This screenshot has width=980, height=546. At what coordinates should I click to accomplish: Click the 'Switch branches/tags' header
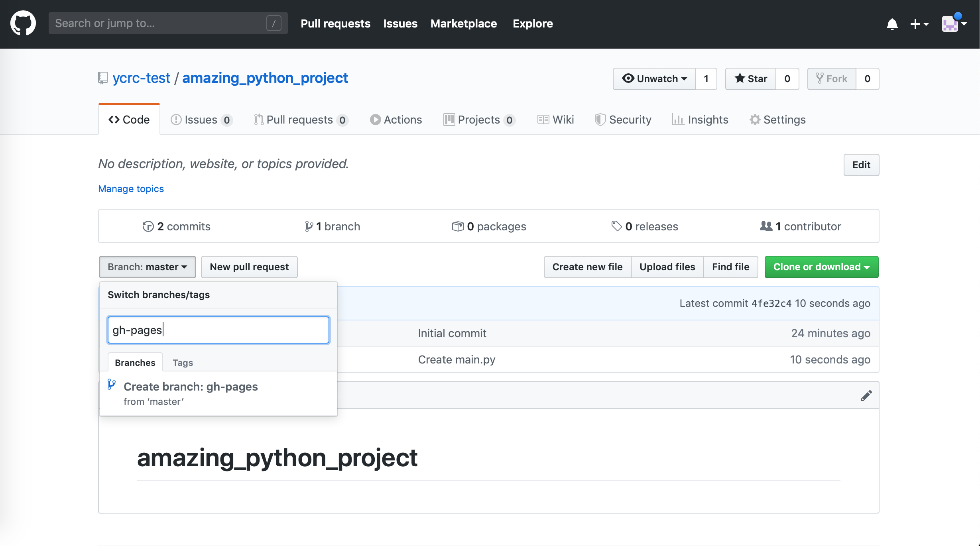tap(159, 295)
